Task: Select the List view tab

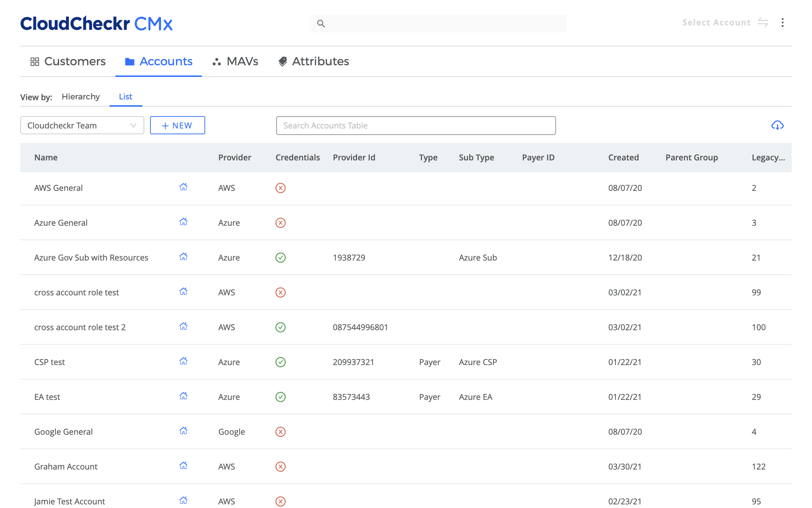Action: 126,97
